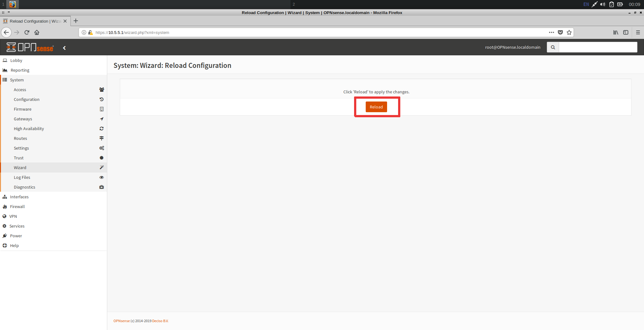The height and width of the screenshot is (330, 644).
Task: Click the history icon next to Configuration
Action: pyautogui.click(x=102, y=99)
